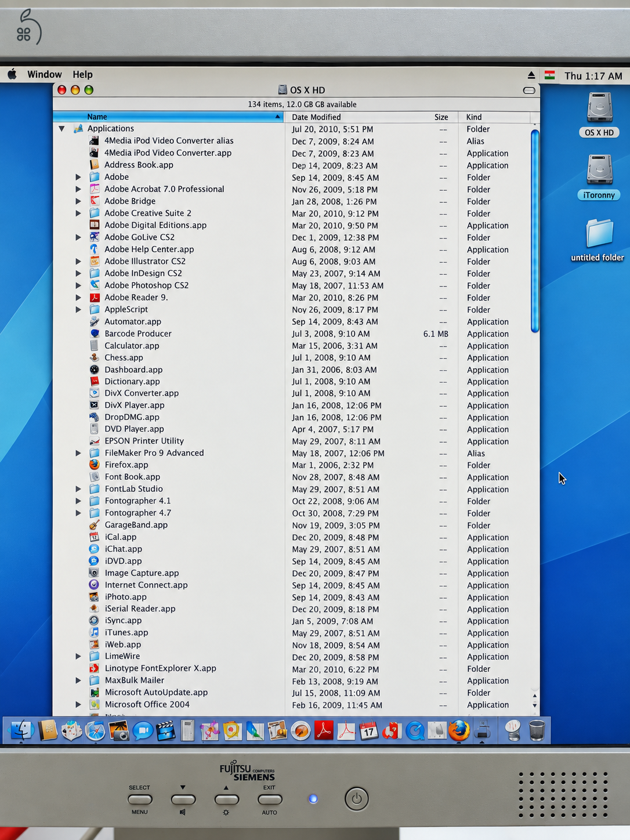Select Address Book.app row
The image size is (630, 840).
coord(296,165)
